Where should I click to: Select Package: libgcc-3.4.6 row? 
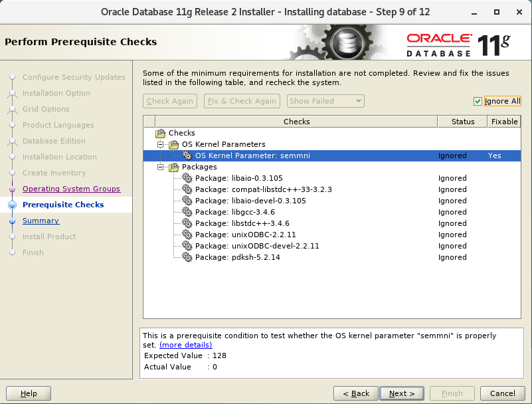click(332, 212)
